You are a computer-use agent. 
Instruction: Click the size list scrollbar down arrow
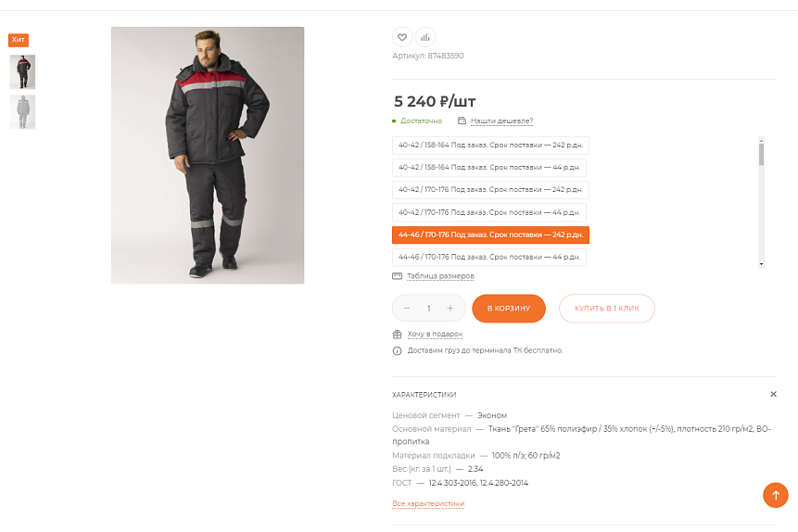pos(761,264)
